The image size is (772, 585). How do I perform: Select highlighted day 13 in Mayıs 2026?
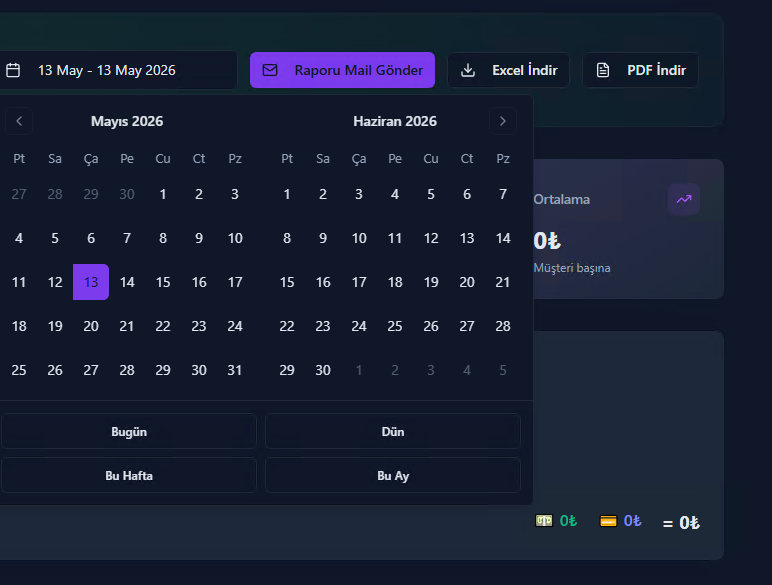(91, 282)
